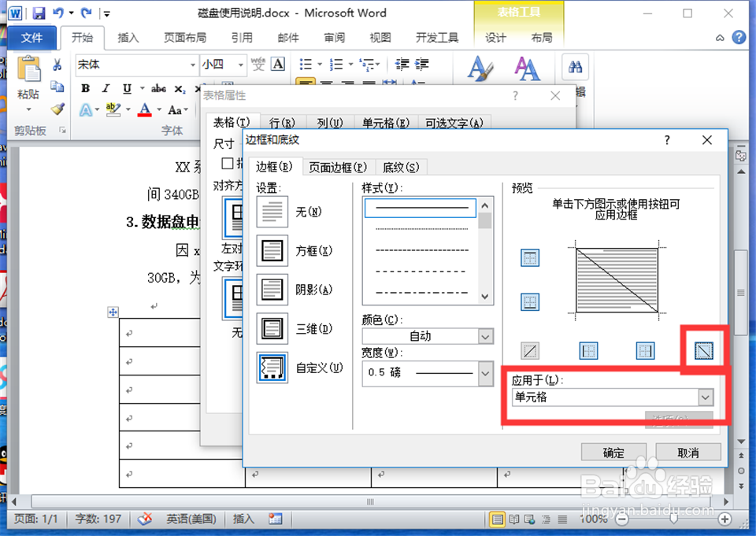The width and height of the screenshot is (756, 536).
Task: Toggle the diagonal border button highlighted in red
Action: [x=703, y=350]
